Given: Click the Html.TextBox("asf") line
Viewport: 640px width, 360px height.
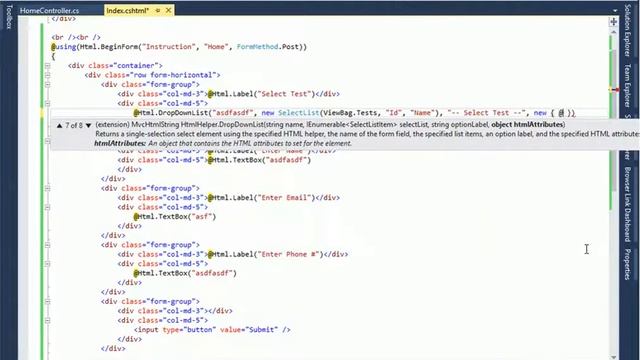Looking at the screenshot, I should (x=175, y=217).
